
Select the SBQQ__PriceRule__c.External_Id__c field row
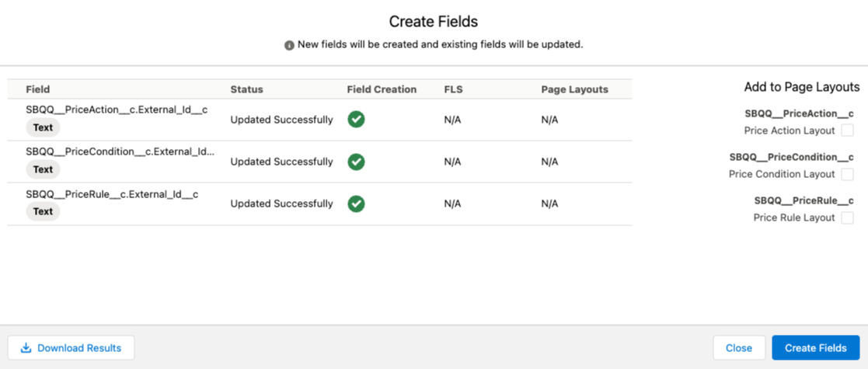click(x=319, y=204)
